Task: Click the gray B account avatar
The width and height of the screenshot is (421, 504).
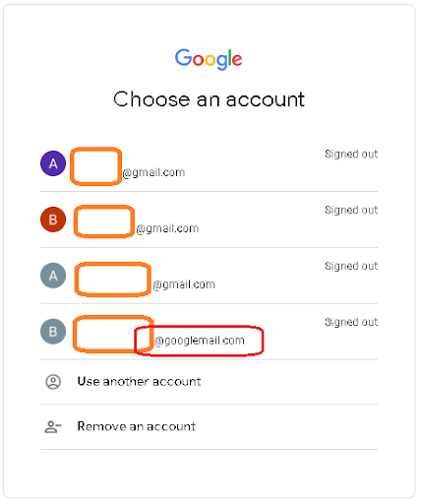Action: click(53, 332)
